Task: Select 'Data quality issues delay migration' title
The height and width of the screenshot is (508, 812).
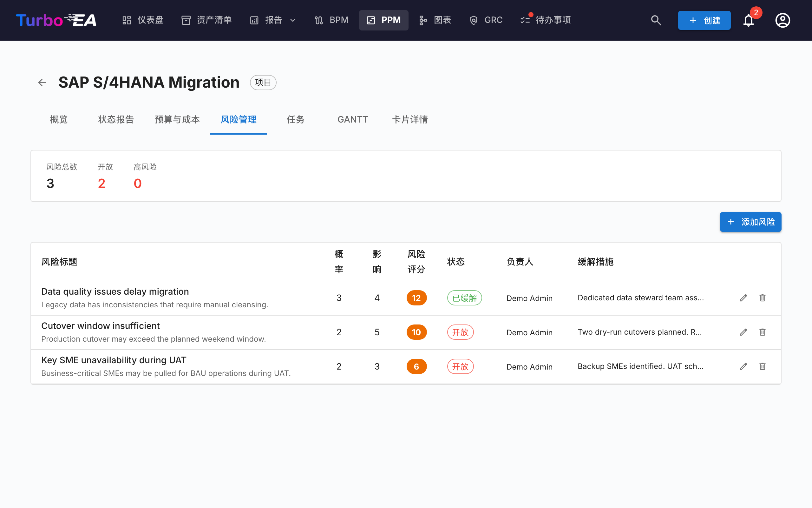Action: point(115,292)
